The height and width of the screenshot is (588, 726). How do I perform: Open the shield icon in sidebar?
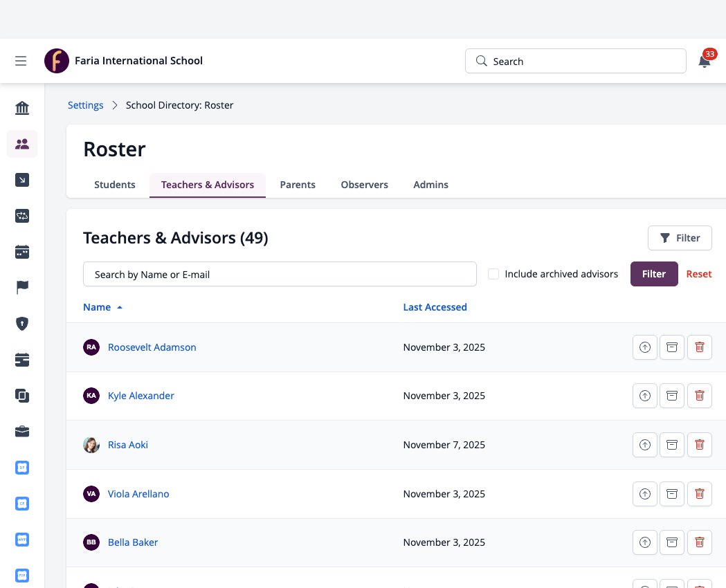(22, 323)
